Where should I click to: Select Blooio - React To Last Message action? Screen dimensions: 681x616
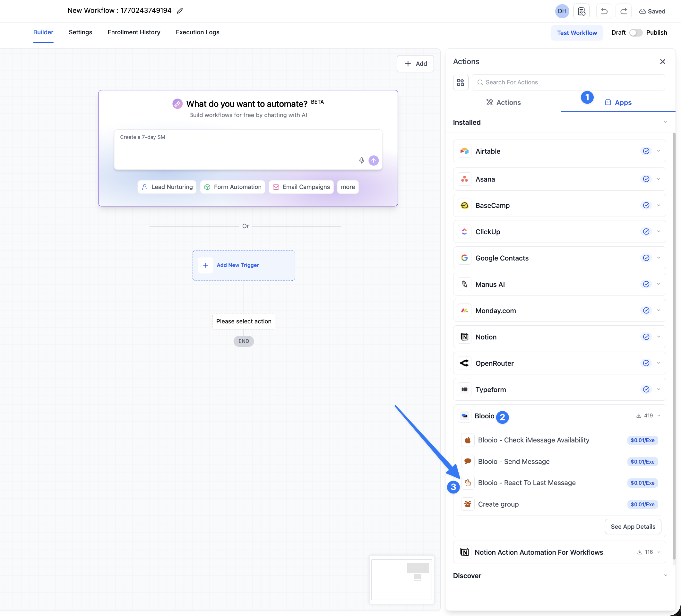[559, 483]
